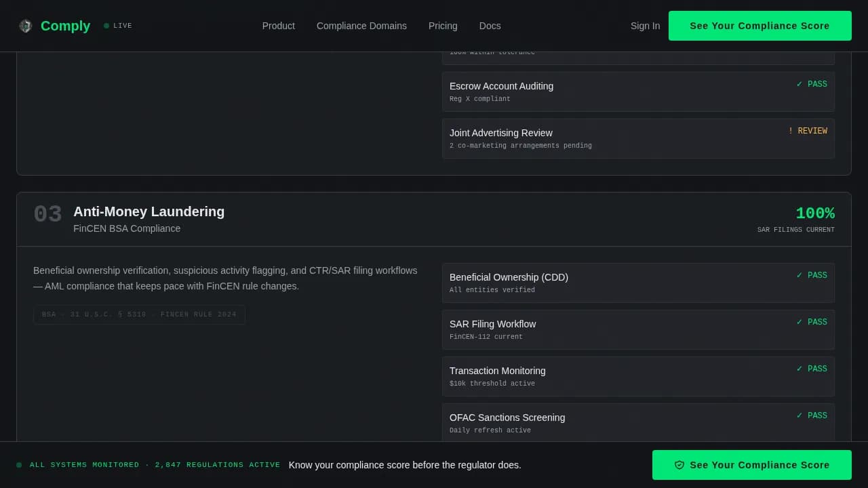Click the top See Your Compliance Score button
Image resolution: width=868 pixels, height=488 pixels.
(x=760, y=26)
